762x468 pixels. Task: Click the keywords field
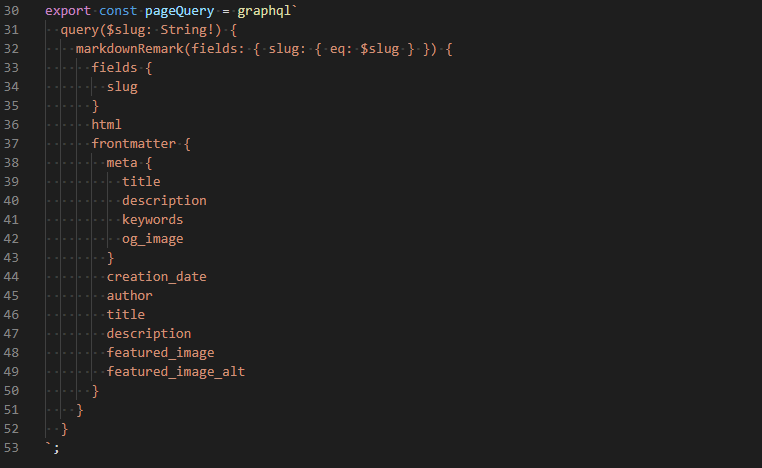152,219
